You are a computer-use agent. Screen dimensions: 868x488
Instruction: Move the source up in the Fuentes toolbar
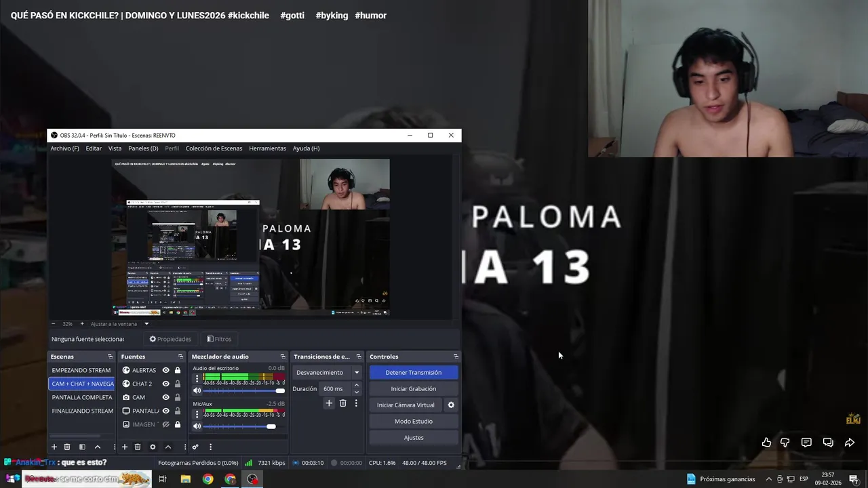(x=168, y=447)
